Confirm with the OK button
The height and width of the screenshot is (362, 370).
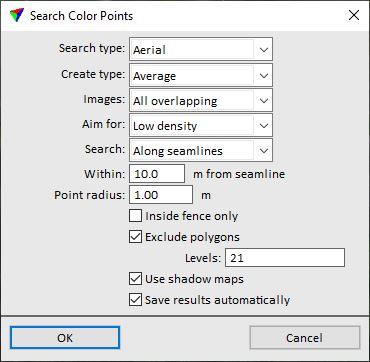click(65, 338)
